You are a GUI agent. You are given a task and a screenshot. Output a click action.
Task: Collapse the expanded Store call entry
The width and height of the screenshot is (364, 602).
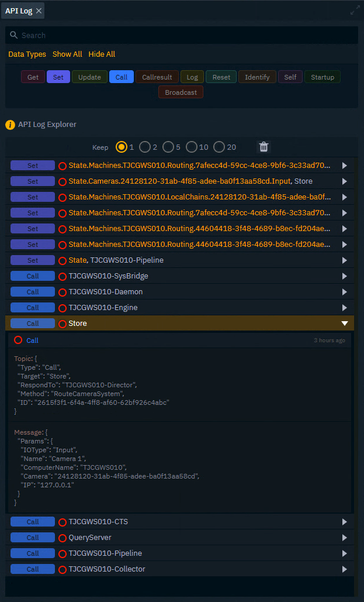(x=344, y=323)
